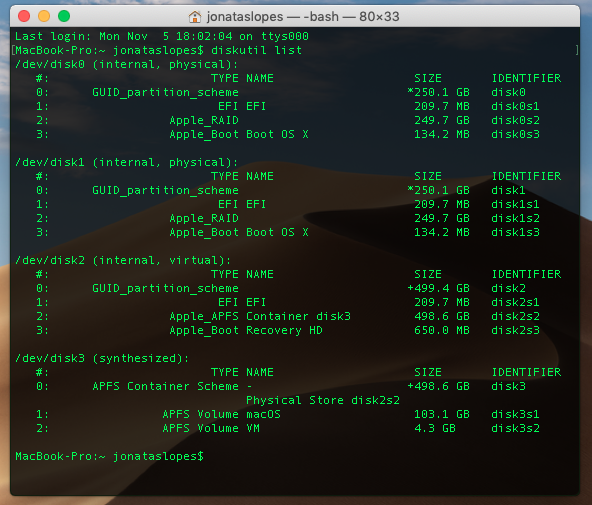
Task: Click "Boot OS X" in the disk0 table
Action: 278,134
